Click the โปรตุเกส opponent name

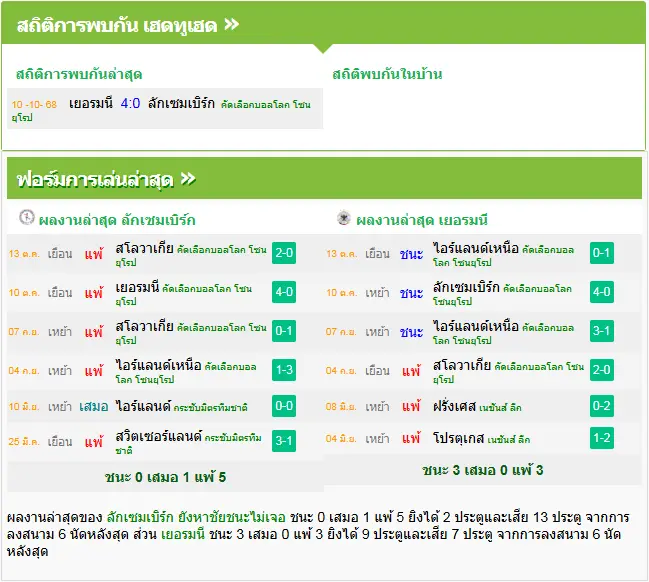[459, 438]
